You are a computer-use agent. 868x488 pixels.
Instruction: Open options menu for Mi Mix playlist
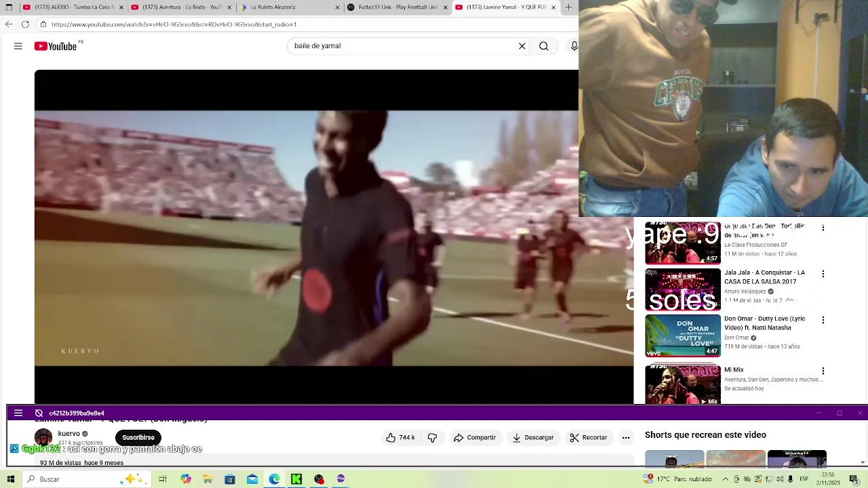pos(823,371)
